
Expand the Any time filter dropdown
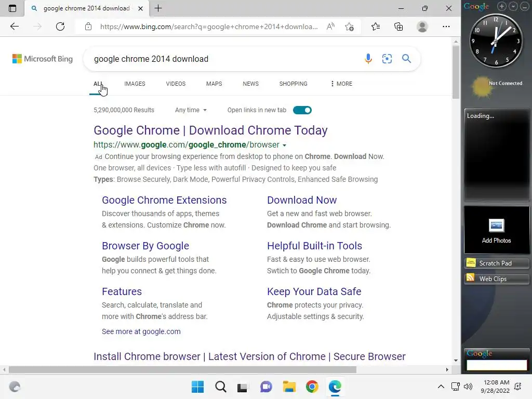click(x=191, y=110)
